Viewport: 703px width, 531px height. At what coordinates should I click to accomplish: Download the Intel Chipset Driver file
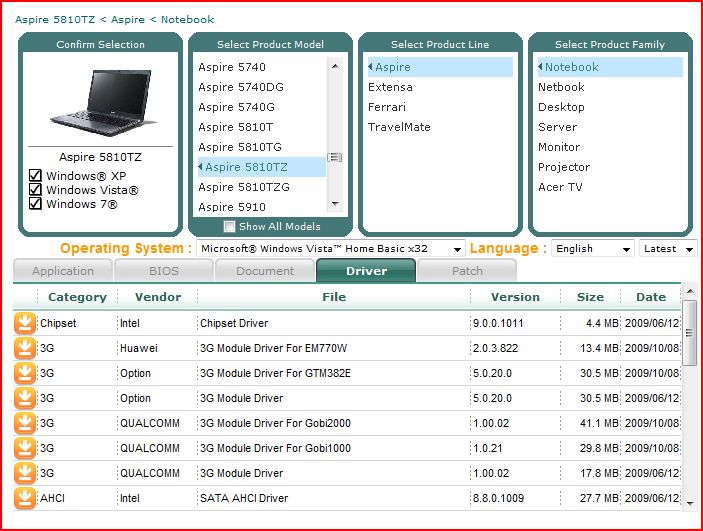click(25, 323)
